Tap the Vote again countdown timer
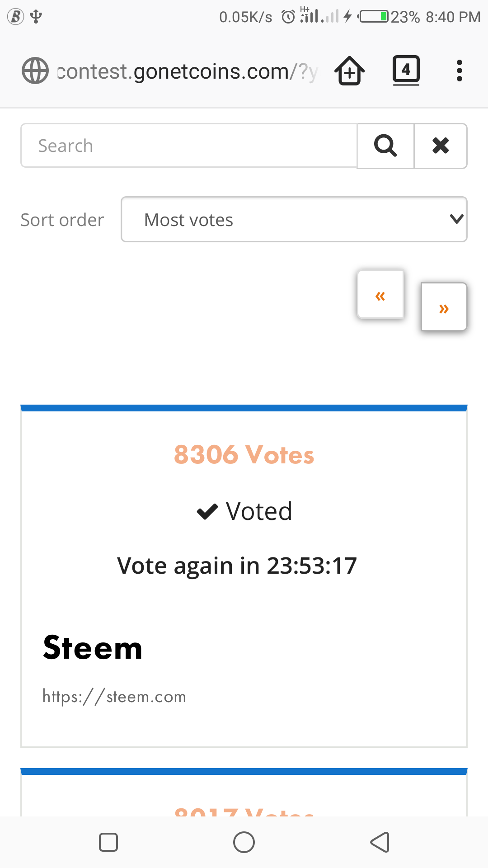488x868 pixels. (237, 566)
